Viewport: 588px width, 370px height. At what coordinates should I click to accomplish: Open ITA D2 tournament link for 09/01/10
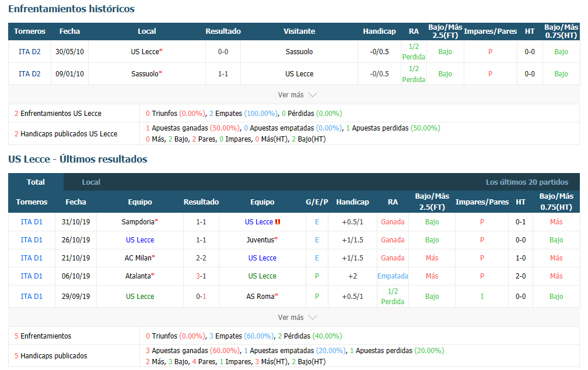[x=30, y=74]
